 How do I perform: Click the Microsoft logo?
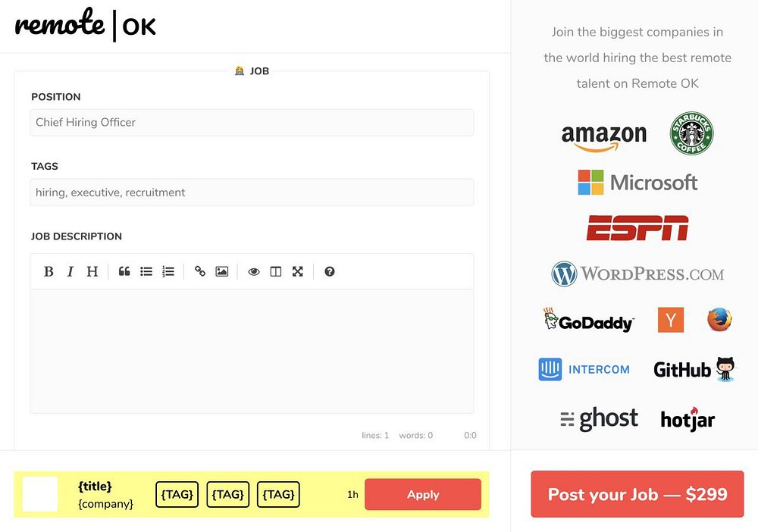(x=637, y=182)
